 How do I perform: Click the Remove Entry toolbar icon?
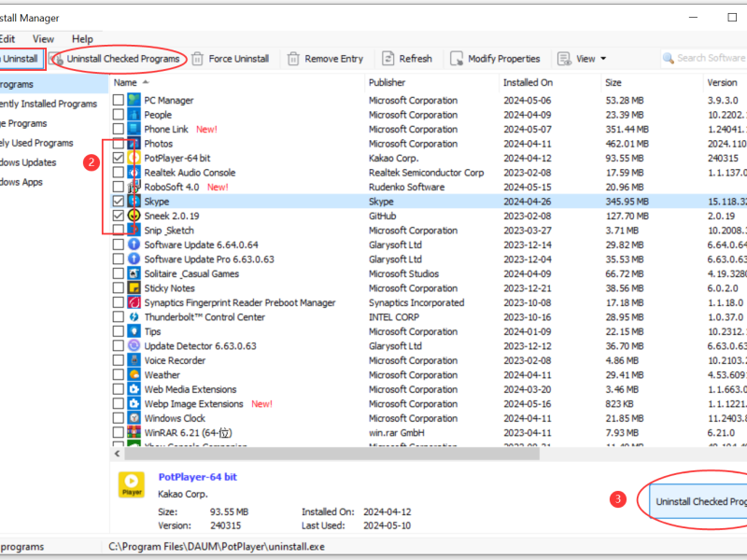[293, 59]
